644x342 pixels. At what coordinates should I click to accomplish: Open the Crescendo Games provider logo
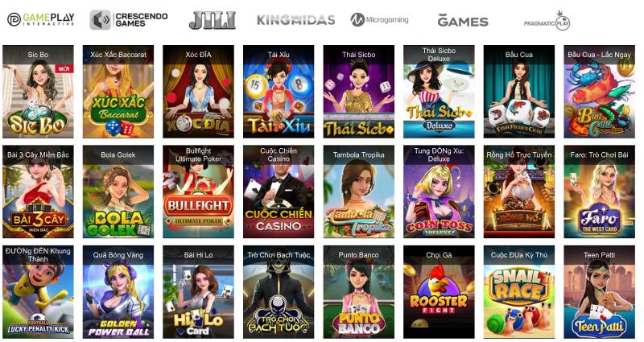(129, 19)
